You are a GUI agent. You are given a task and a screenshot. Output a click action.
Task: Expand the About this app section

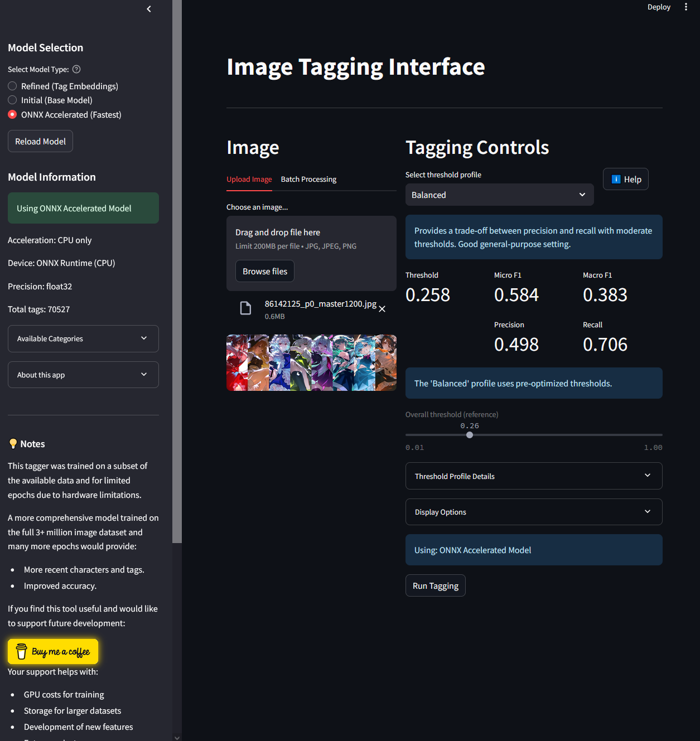pos(83,375)
